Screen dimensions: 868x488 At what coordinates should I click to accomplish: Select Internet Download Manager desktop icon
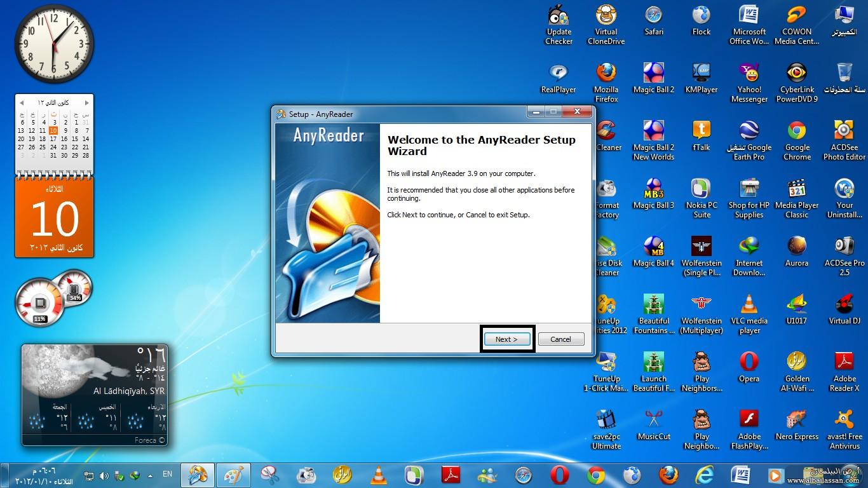pos(749,257)
